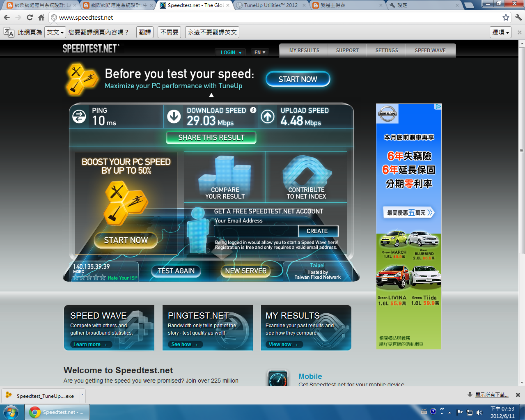Click the download speed arrow icon
The width and height of the screenshot is (525, 420).
pyautogui.click(x=174, y=117)
